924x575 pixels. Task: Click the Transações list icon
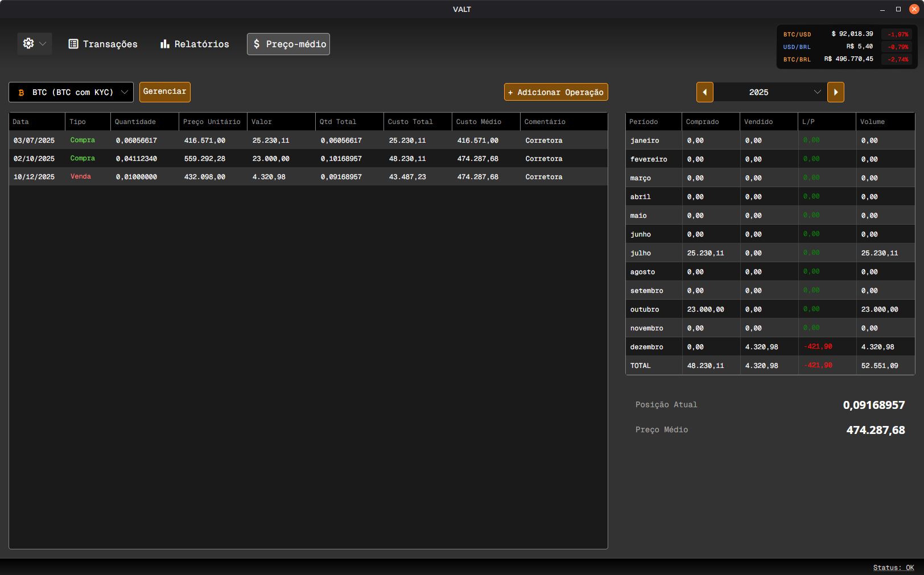click(73, 44)
